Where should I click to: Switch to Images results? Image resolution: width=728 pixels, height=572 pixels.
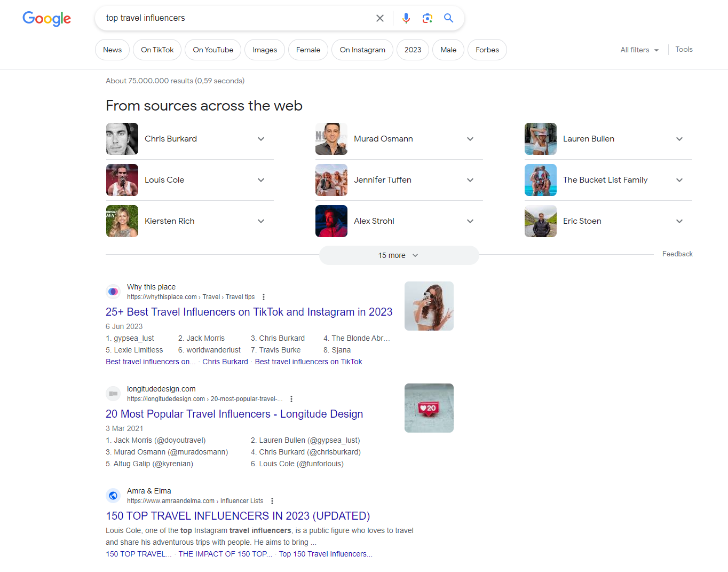(x=265, y=50)
